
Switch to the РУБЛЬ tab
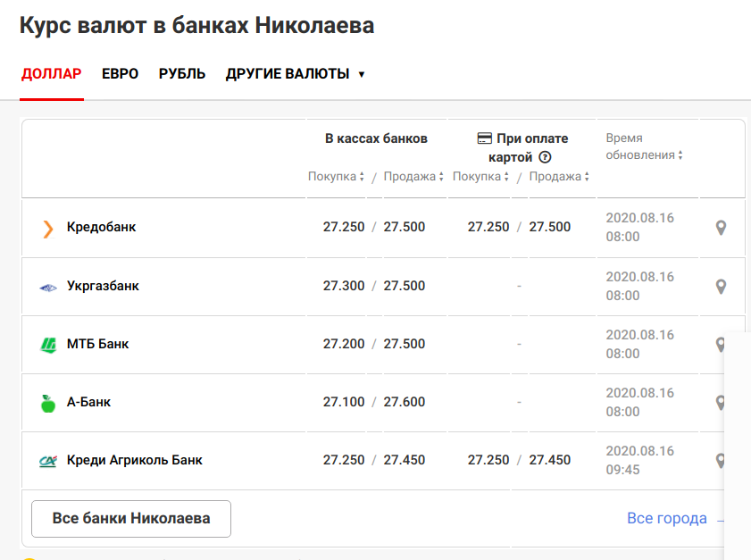182,74
